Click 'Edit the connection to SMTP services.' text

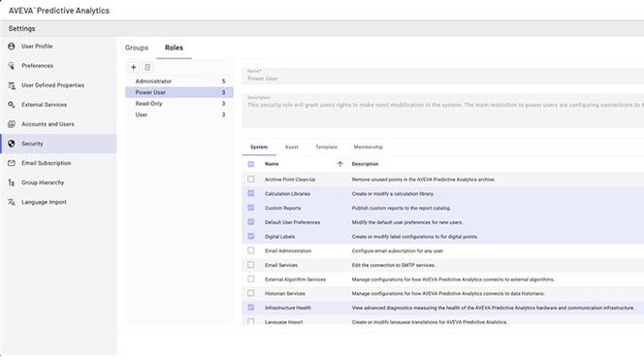pos(394,266)
